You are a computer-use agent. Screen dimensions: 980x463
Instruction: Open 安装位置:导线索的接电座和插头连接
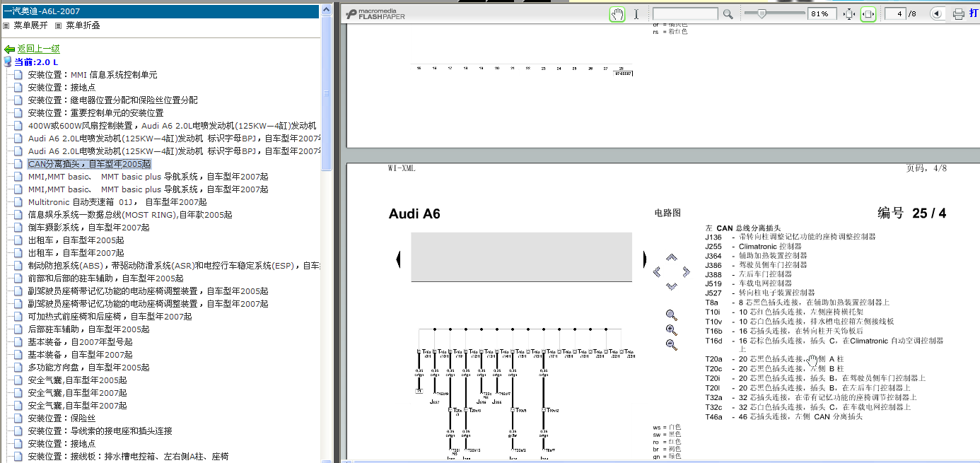100,431
